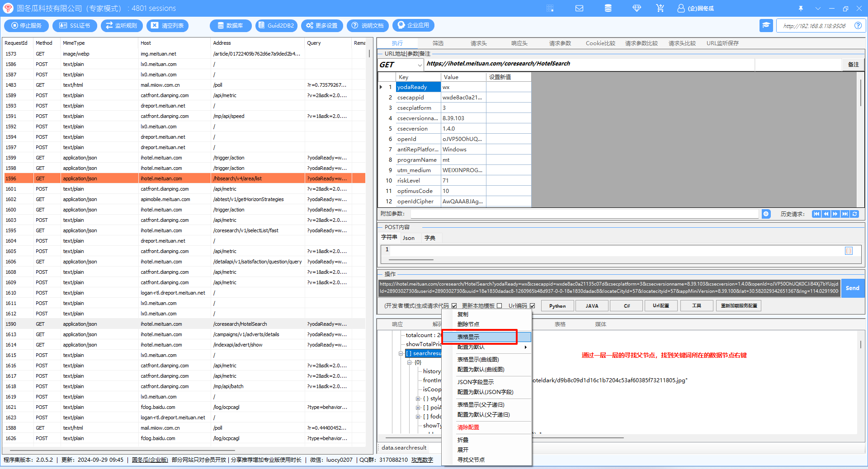Viewport: 868px width, 469px height.
Task: Open the shopping cart icon
Action: [660, 8]
